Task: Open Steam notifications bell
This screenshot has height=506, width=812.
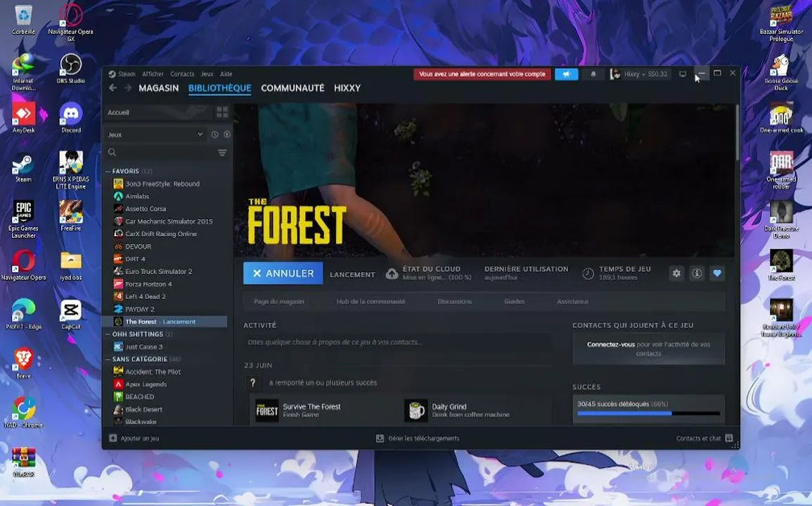Action: coord(593,74)
